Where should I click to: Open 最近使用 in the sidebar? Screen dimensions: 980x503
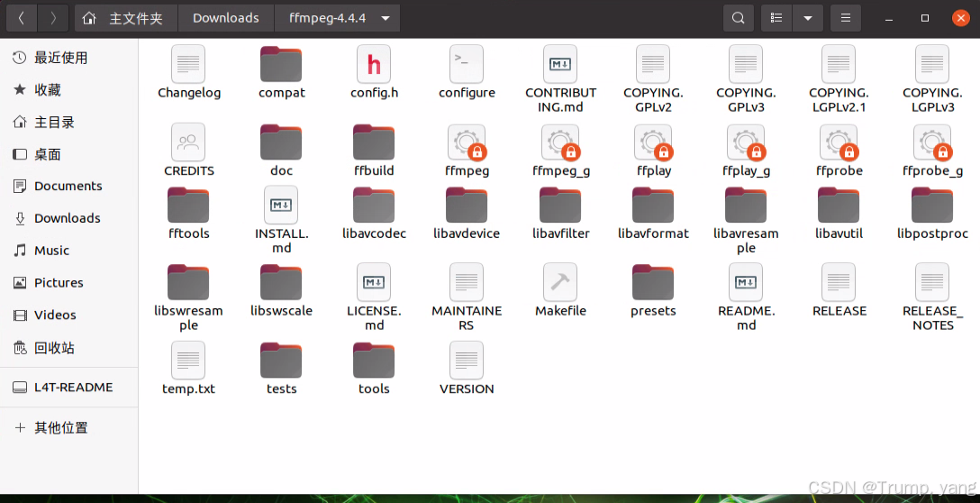point(68,58)
